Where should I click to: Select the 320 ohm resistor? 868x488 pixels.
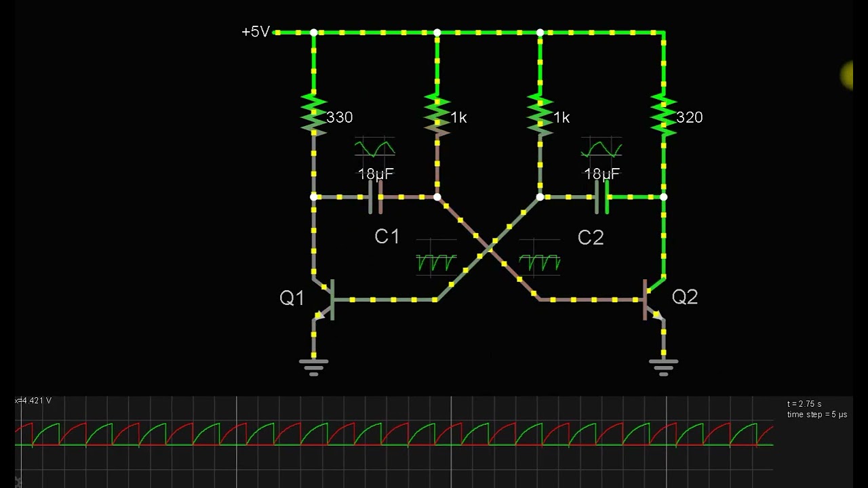pos(663,115)
